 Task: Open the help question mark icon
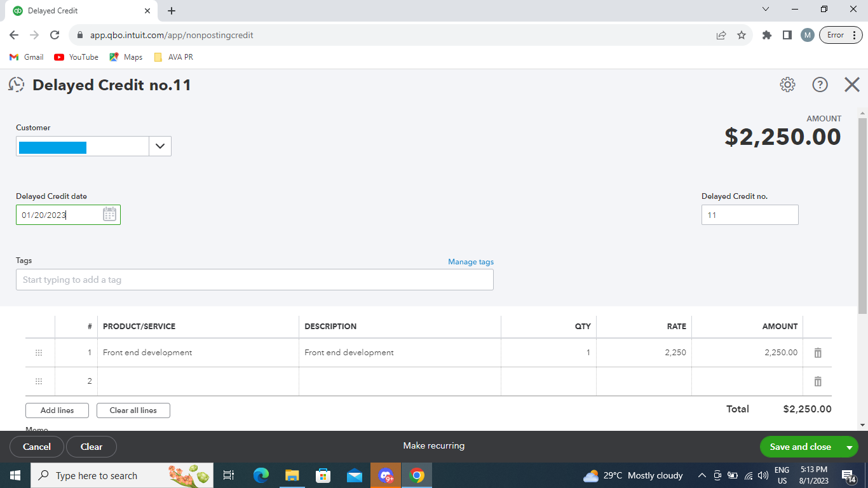tap(820, 85)
